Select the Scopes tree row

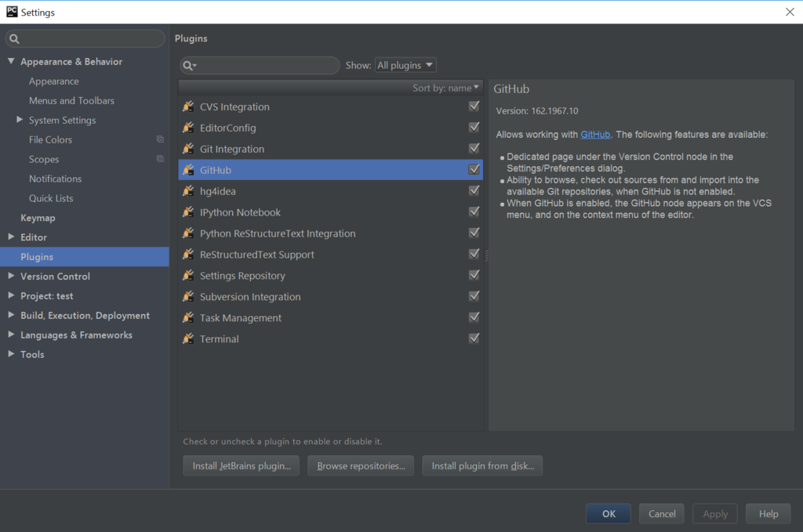85,159
